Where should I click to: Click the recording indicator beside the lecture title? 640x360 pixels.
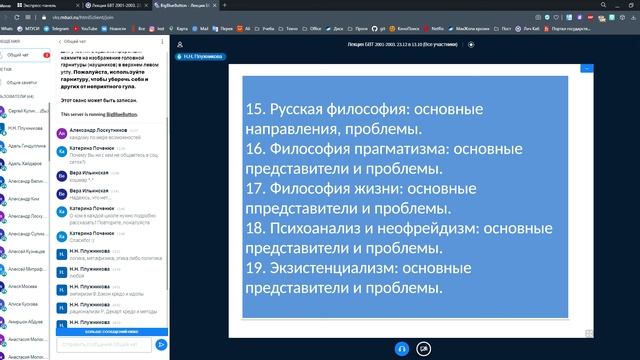point(471,44)
